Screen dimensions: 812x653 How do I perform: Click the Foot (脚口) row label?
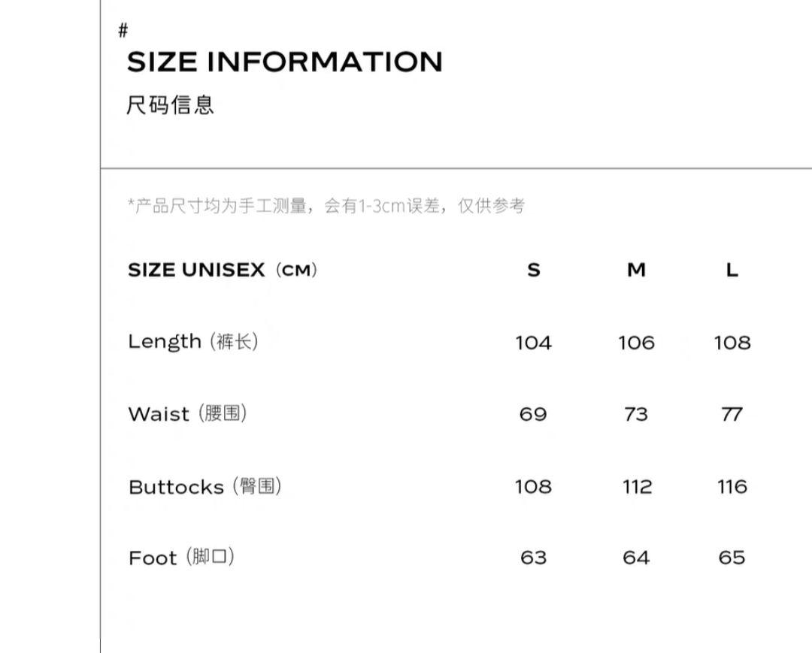coord(181,558)
